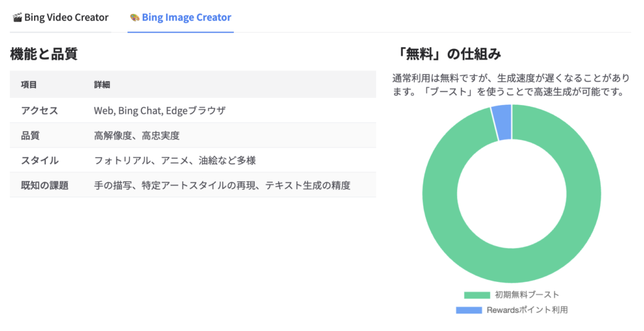Click the Web, Bing Chat, Edgeブラウザ cell
Image resolution: width=644 pixels, height=331 pixels.
tap(160, 111)
